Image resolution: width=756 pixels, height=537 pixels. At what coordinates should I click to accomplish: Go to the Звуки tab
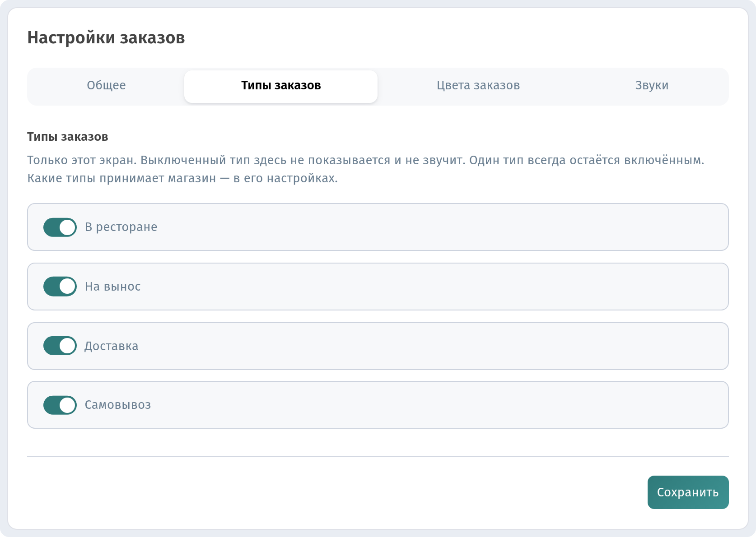pos(652,86)
